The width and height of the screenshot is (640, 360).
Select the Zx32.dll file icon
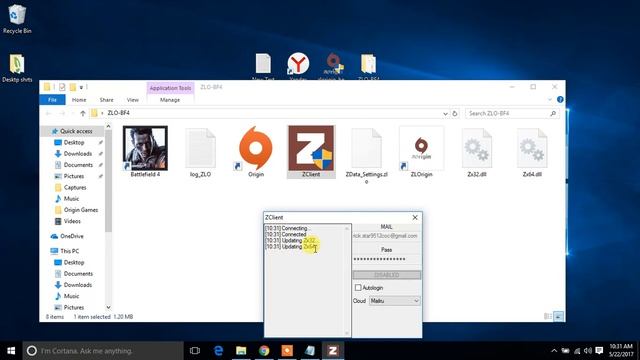click(x=477, y=148)
